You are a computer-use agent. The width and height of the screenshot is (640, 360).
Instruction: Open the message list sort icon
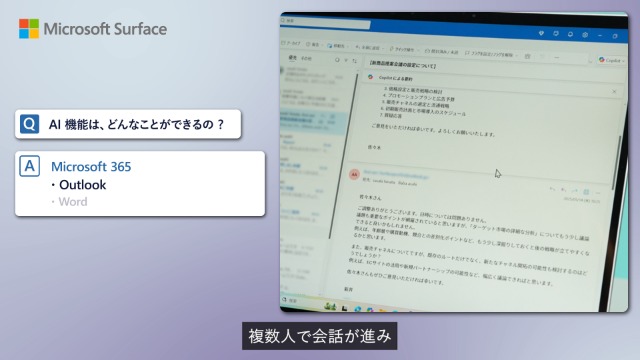355,61
